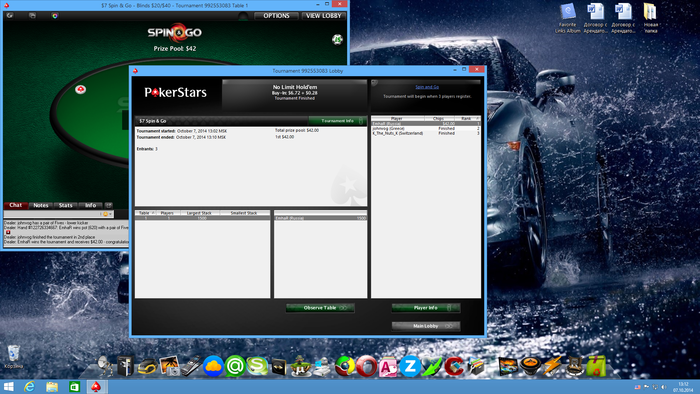Select the 1500-chip player row in the table player list
The width and height of the screenshot is (700, 394).
[321, 218]
